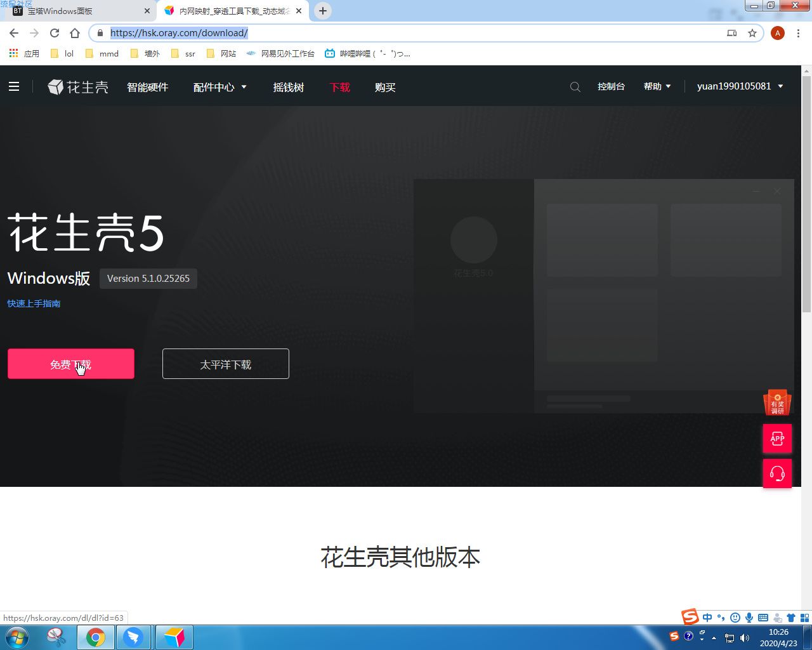Open the yuan1990105081 account dropdown
Image resolution: width=812 pixels, height=650 pixels.
point(740,86)
